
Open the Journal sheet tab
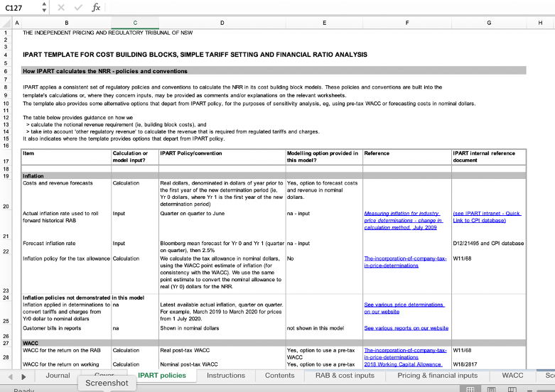(58, 375)
